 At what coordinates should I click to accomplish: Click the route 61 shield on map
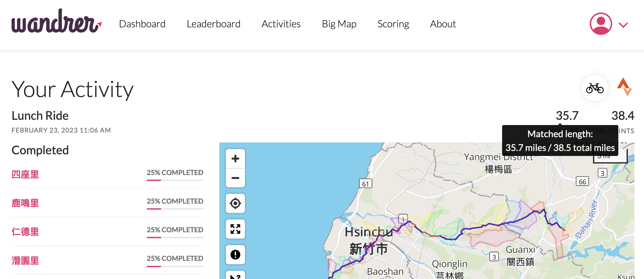[365, 184]
